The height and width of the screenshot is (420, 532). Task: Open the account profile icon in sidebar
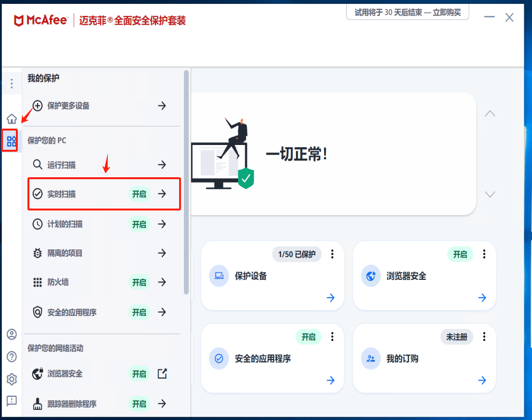coord(12,334)
